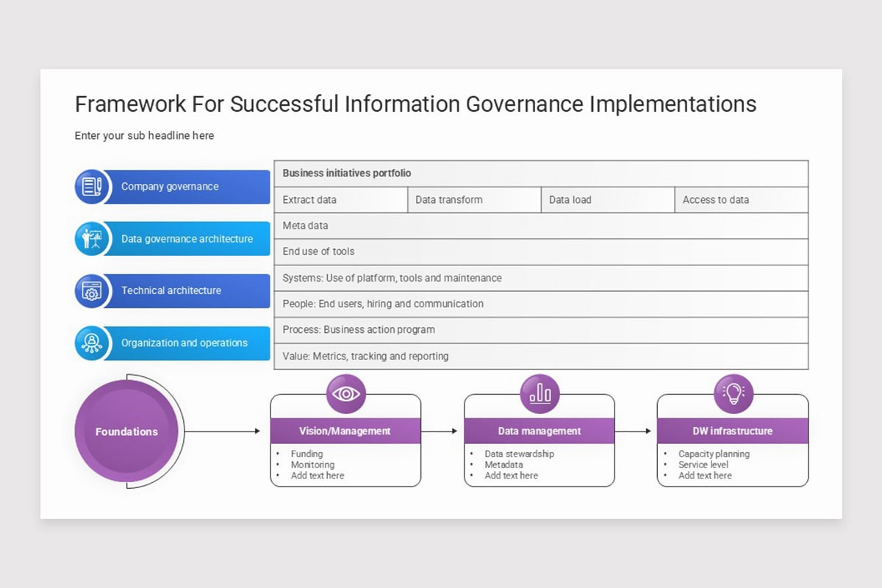Click the slide title about Information Governance
The image size is (882, 588).
pos(415,104)
